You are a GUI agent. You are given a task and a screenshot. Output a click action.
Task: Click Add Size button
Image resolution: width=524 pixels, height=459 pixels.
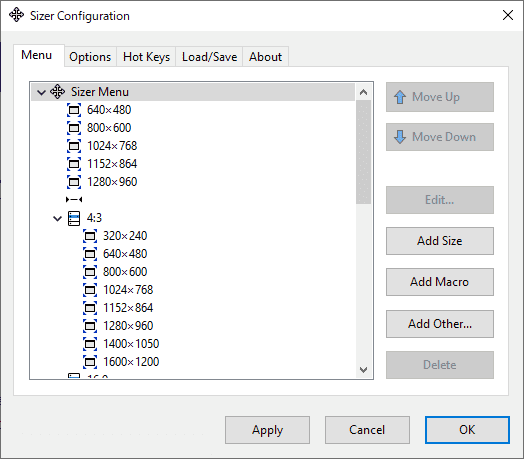pyautogui.click(x=440, y=241)
